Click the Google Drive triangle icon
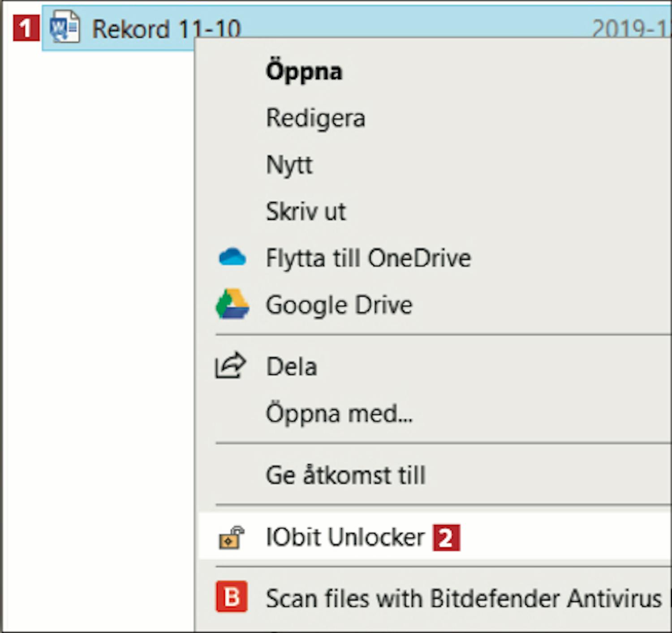The height and width of the screenshot is (633, 672). [232, 304]
